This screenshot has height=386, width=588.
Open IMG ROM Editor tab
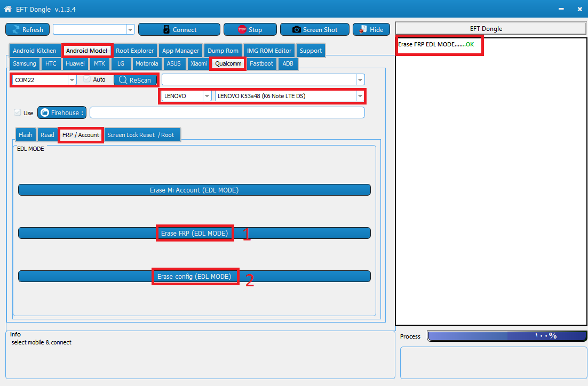(269, 51)
